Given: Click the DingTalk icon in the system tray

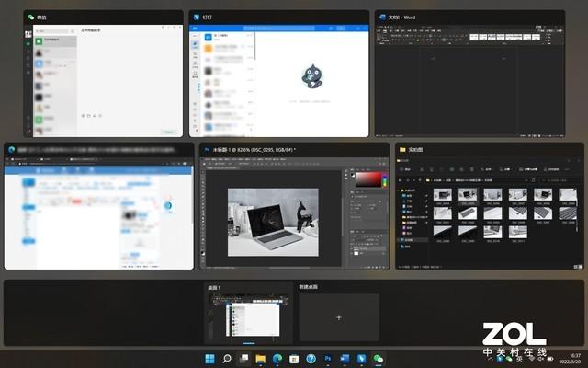Looking at the screenshot, I should (x=500, y=359).
